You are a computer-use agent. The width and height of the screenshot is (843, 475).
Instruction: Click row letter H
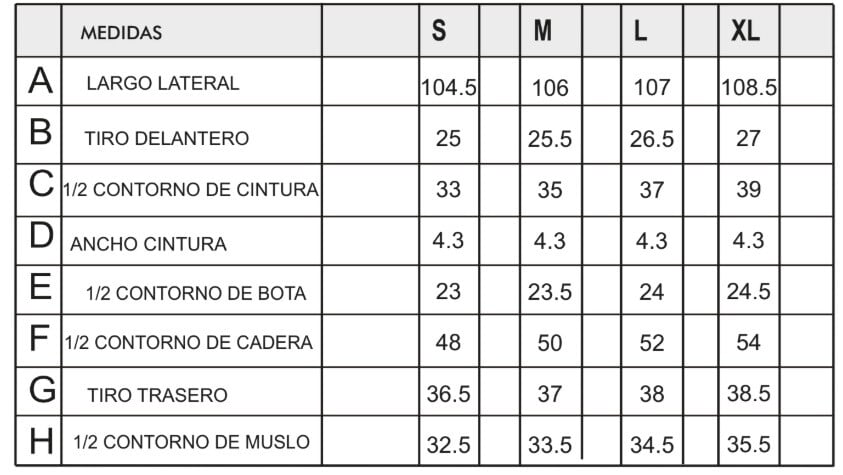point(41,441)
